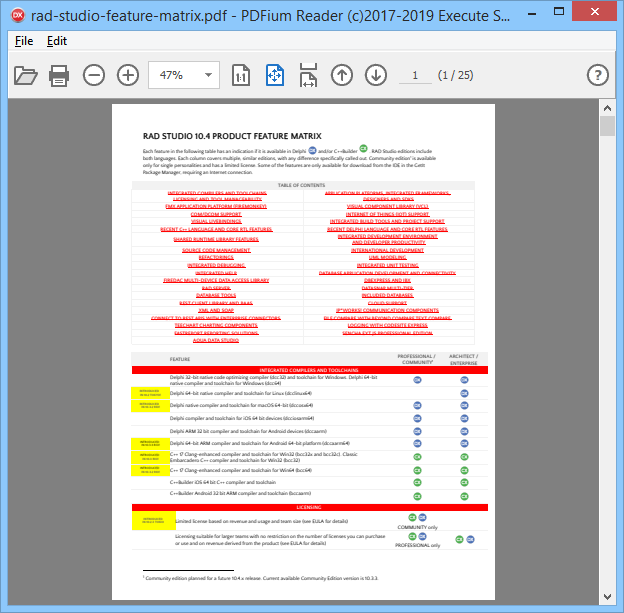624x613 pixels.
Task: Click the page count text (1 / 25)
Action: (455, 75)
